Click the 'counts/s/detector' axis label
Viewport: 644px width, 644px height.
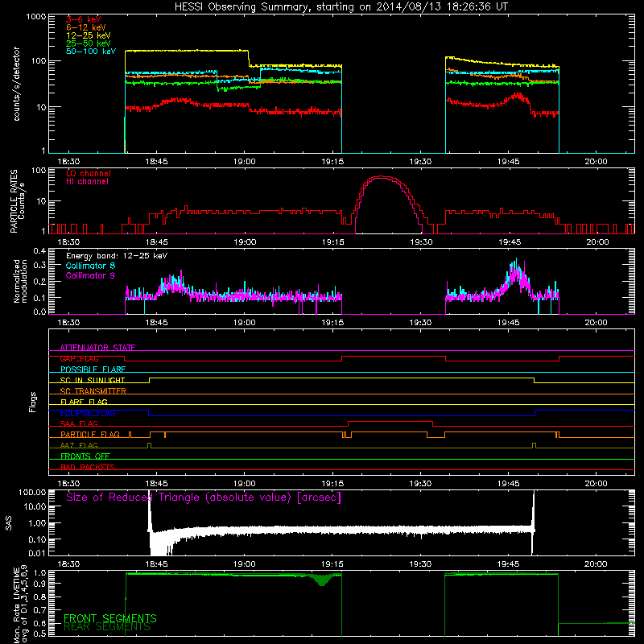(16, 84)
